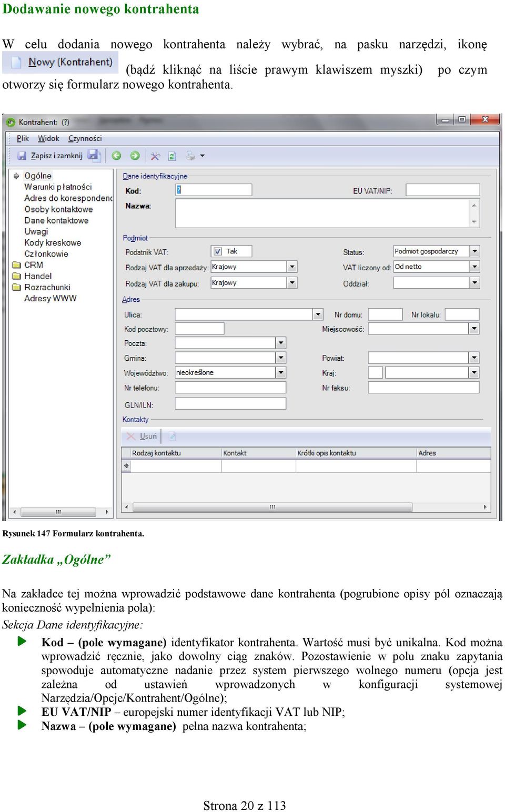Select Adres do korespondencji tree item
505x812 pixels.
tap(68, 198)
